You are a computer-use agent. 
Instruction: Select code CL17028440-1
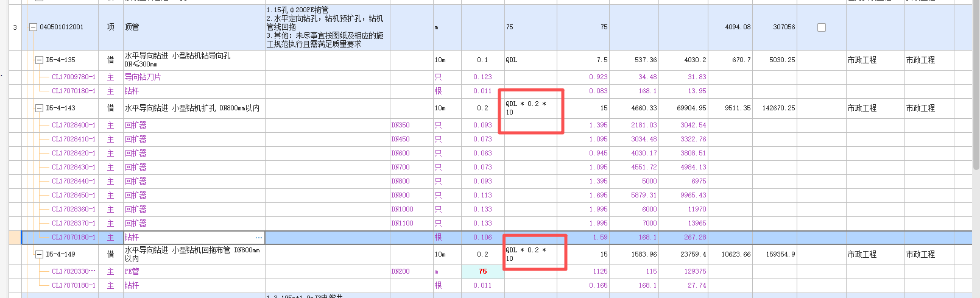74,182
